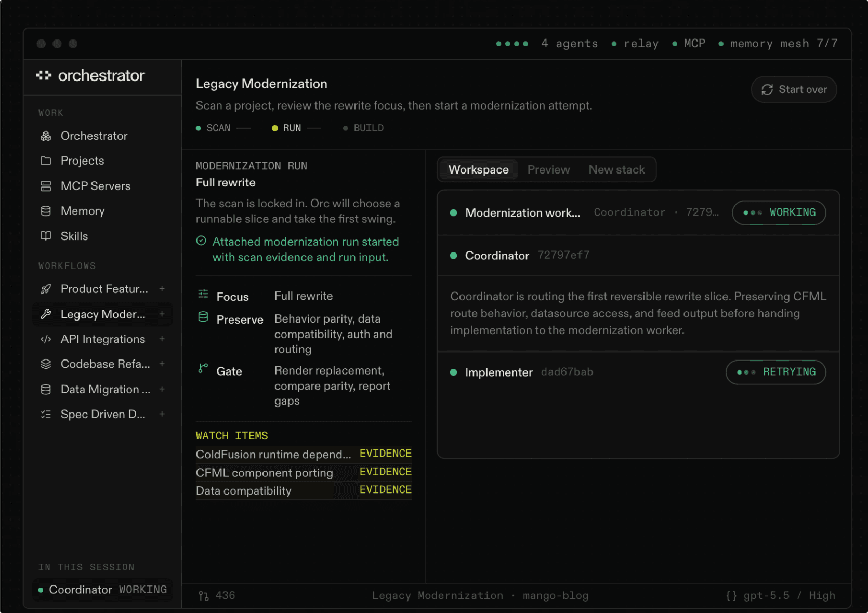This screenshot has height=613, width=868.
Task: Click the API Integrations code icon
Action: (46, 339)
